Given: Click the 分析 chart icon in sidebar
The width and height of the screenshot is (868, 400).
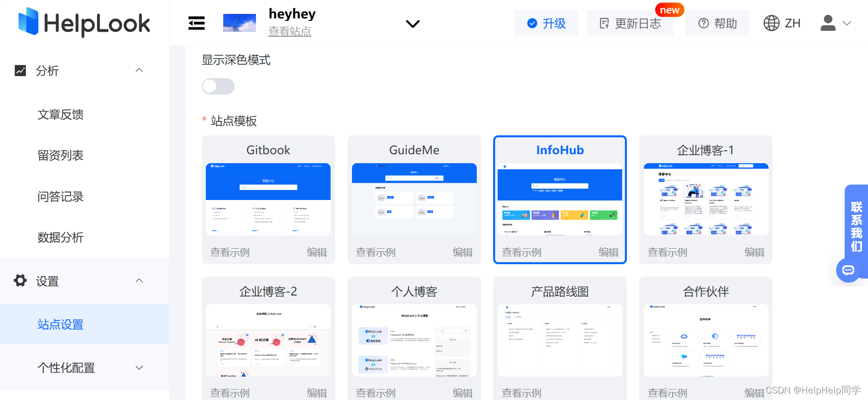Looking at the screenshot, I should click(x=20, y=71).
